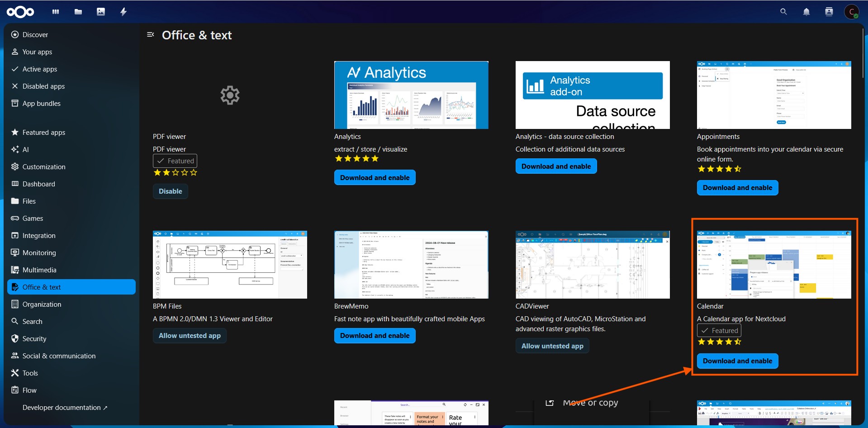Click the Appointments star rating
The width and height of the screenshot is (868, 428).
(x=719, y=169)
